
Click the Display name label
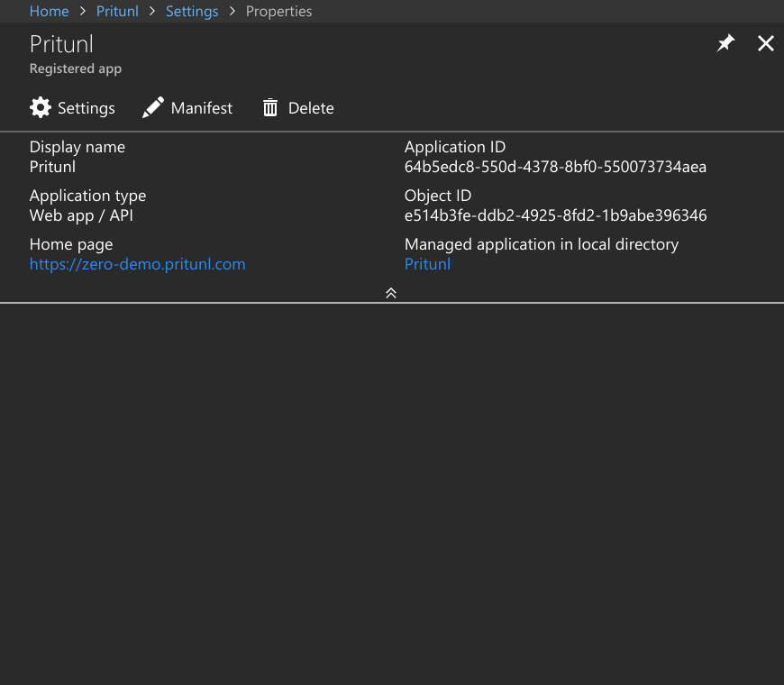coord(77,147)
